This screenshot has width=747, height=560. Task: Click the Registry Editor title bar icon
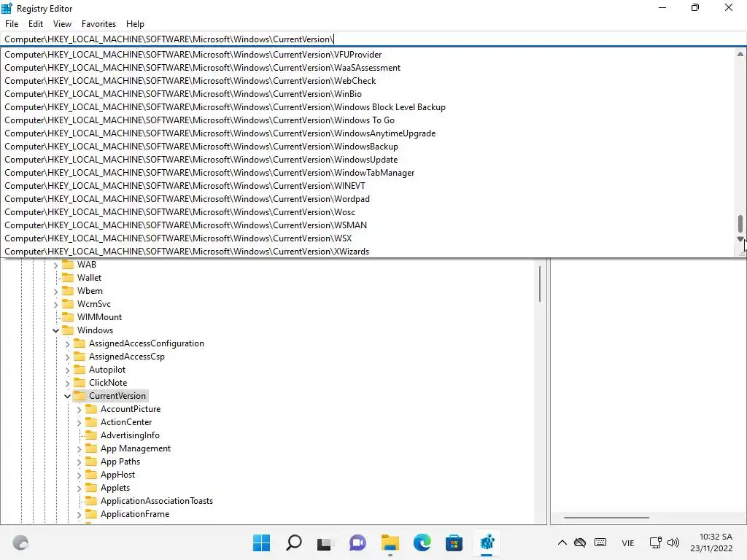(x=7, y=8)
